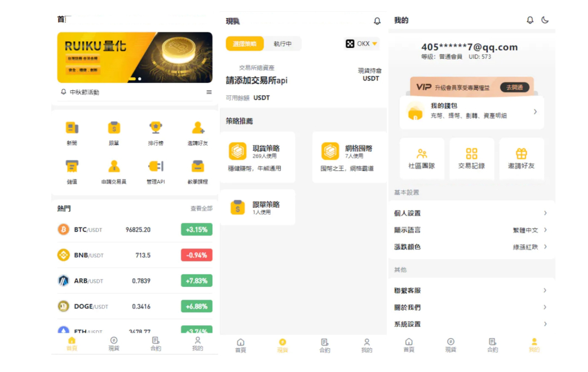This screenshot has height=372, width=588.
Task: Open the 排行榜 ranking trophy icon
Action: [156, 128]
